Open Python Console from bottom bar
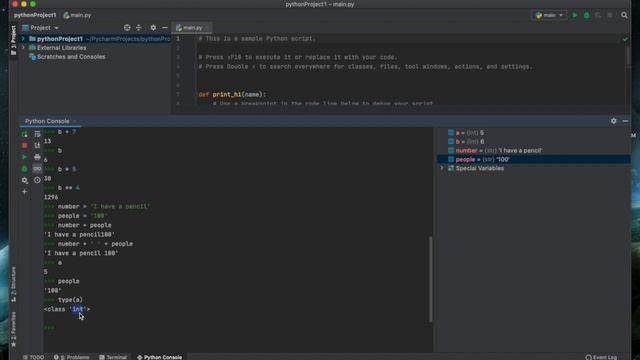Image resolution: width=640 pixels, height=360 pixels. pos(160,357)
